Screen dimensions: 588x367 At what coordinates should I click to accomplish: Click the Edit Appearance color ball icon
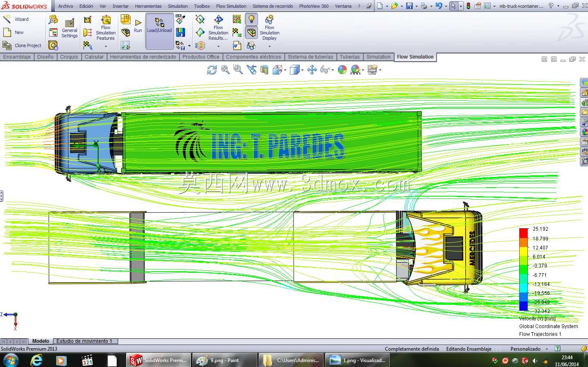(342, 70)
